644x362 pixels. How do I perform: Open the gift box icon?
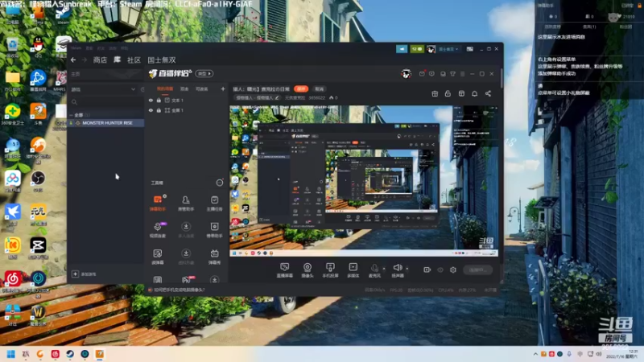(435, 93)
